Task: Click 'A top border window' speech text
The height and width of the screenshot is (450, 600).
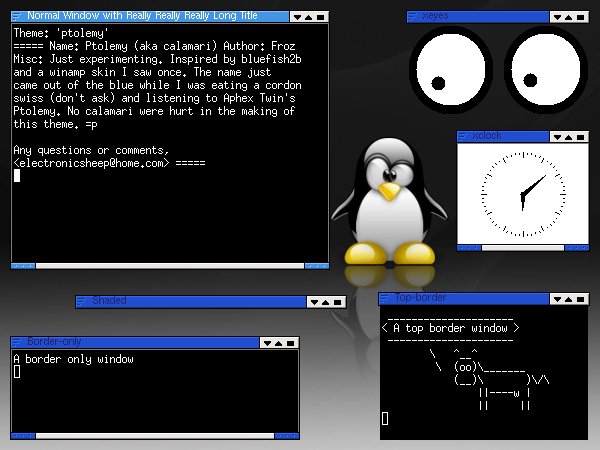Action: tap(450, 328)
